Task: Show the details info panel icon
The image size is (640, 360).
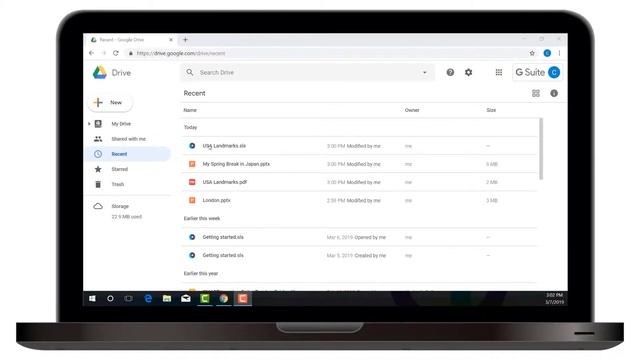Action: click(554, 93)
